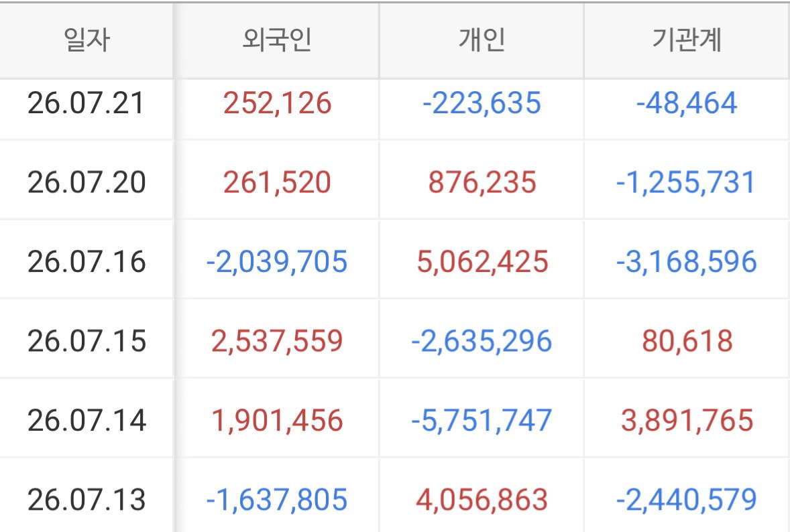
Task: Click the 기관계 column header
Action: pyautogui.click(x=687, y=40)
